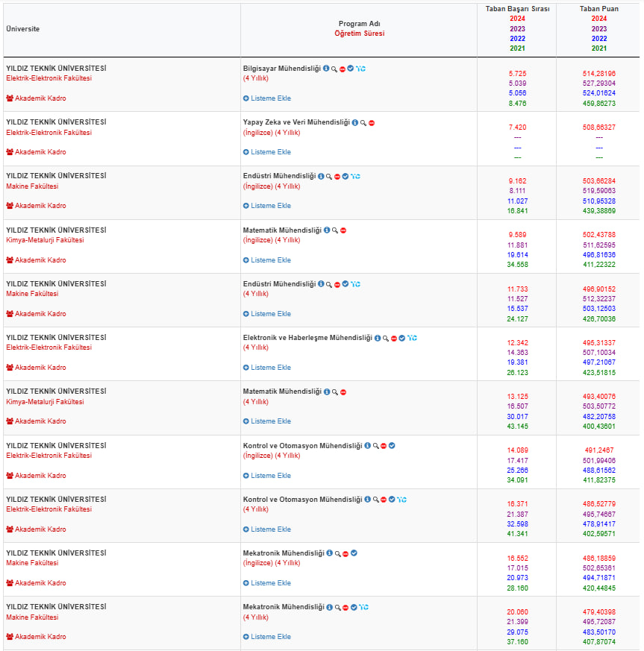
Task: Click magnifier icon beside Bilgisayar Mühendisliği
Action: point(334,69)
